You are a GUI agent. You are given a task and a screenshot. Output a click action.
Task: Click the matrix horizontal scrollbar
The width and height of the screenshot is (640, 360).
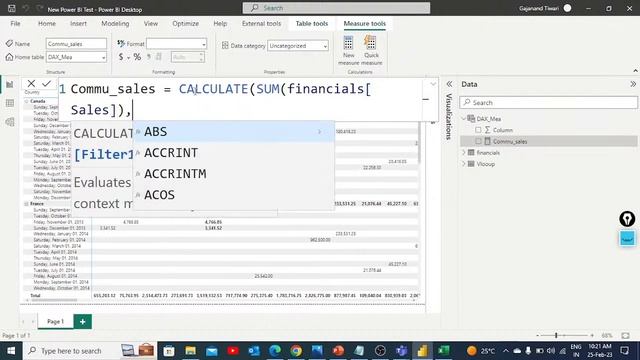[53, 300]
